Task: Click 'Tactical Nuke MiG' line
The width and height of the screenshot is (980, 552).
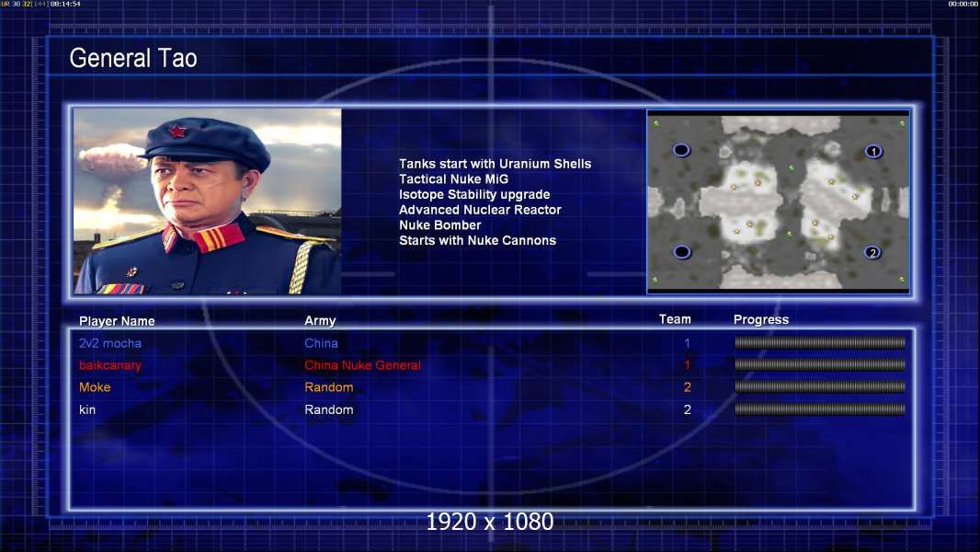Action: pos(454,178)
